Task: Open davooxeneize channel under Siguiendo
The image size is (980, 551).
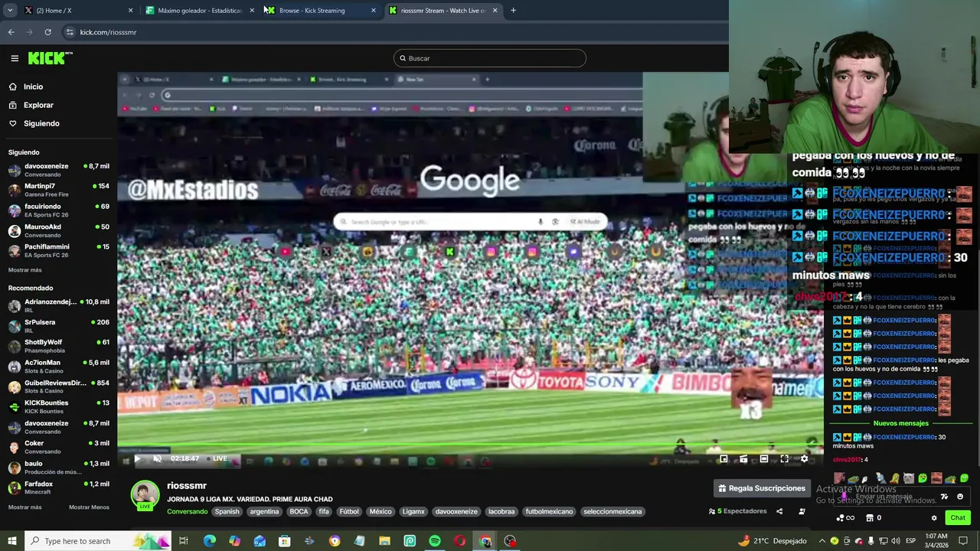Action: [x=59, y=170]
